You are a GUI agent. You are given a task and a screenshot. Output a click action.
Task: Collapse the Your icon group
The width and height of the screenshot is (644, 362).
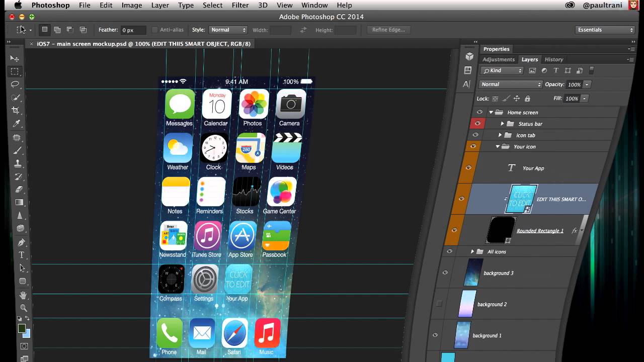tap(498, 146)
